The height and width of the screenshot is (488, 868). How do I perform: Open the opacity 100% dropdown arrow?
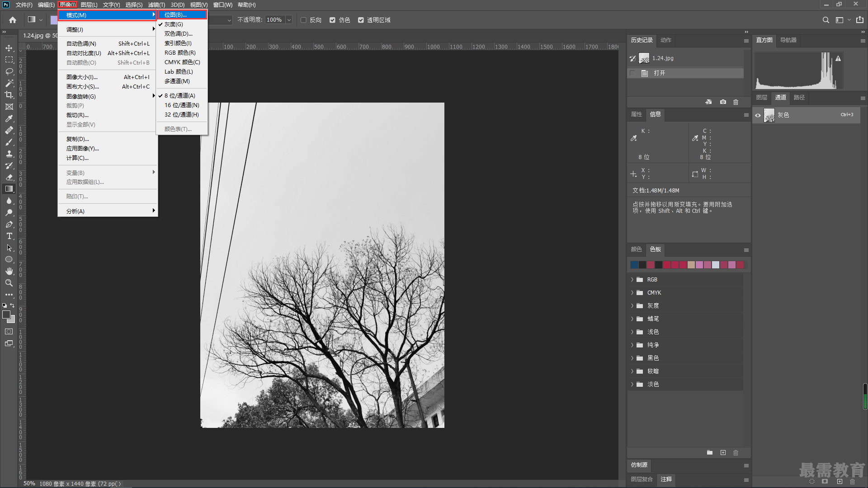coord(289,20)
